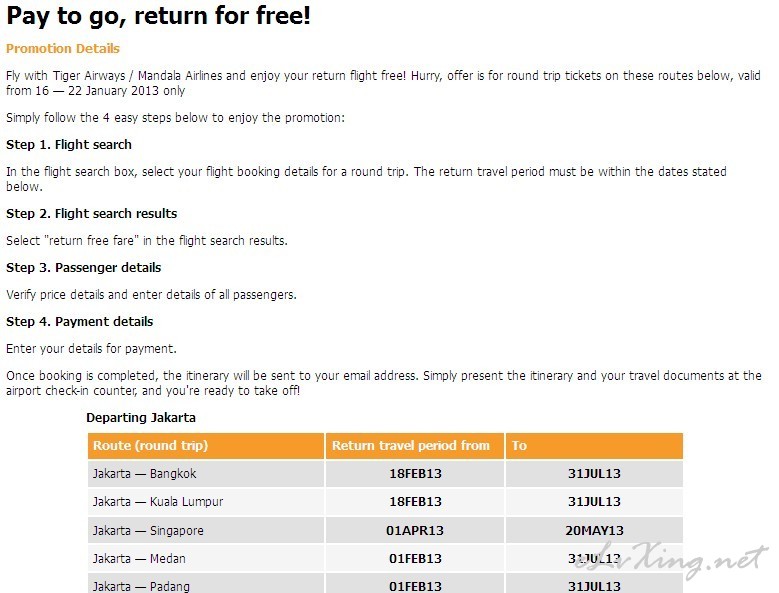This screenshot has width=779, height=593.
Task: Click the 01FEB13 date in Medan row
Action: pos(415,559)
